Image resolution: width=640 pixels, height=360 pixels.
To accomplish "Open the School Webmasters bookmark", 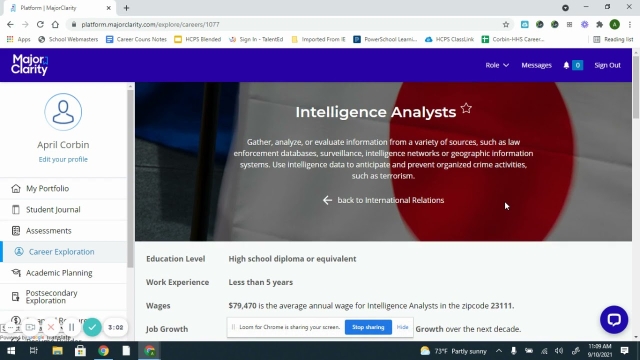I will [x=68, y=40].
